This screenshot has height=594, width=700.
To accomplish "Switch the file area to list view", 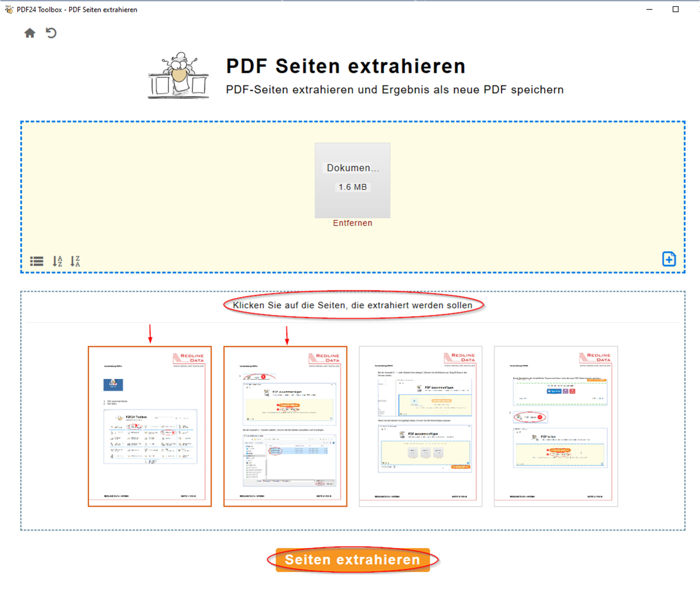I will 36,261.
